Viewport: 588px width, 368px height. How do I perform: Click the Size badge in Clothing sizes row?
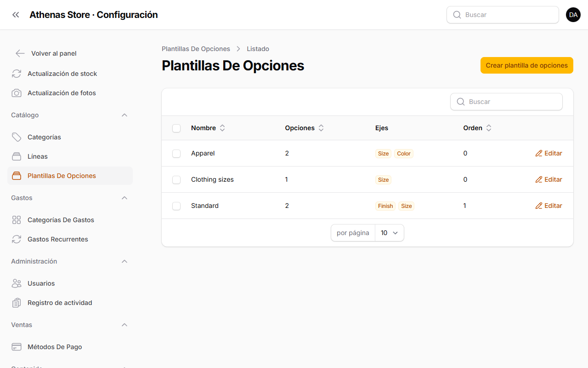pyautogui.click(x=383, y=180)
